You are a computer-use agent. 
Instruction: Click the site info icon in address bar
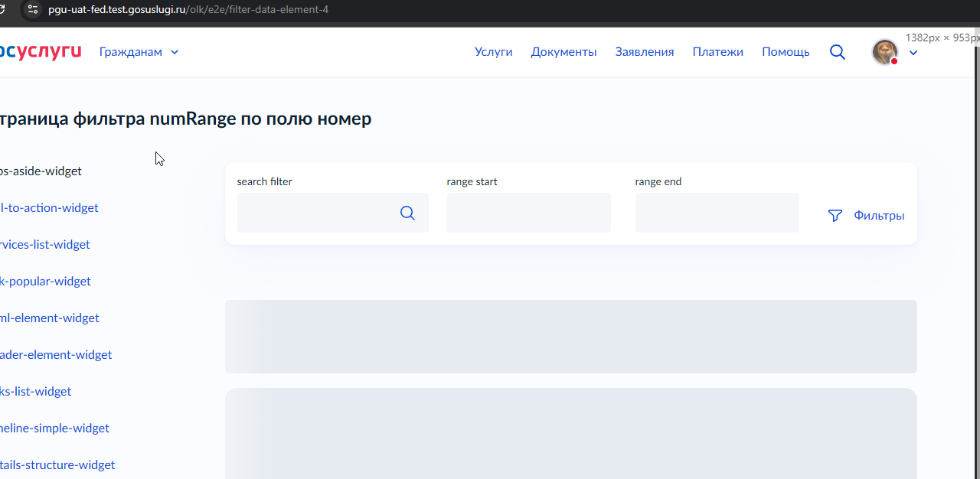[x=32, y=10]
